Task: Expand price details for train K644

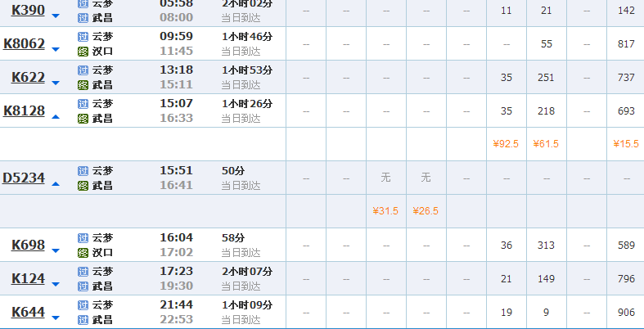Action: [x=56, y=318]
